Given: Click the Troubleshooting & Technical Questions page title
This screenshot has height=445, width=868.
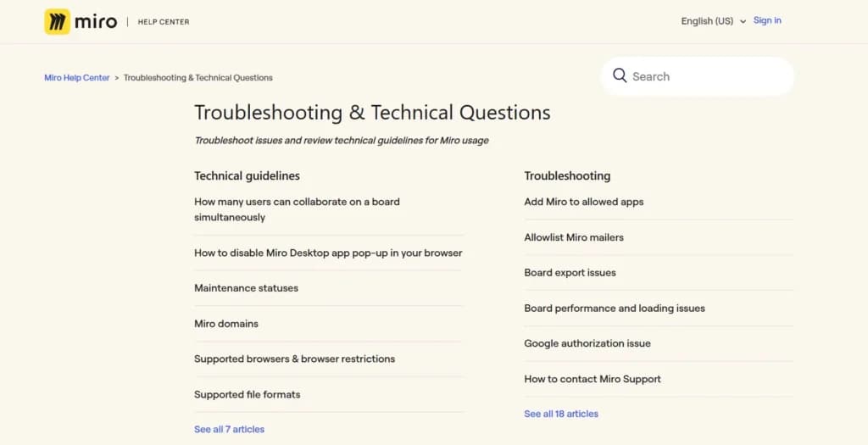Looking at the screenshot, I should click(x=372, y=113).
